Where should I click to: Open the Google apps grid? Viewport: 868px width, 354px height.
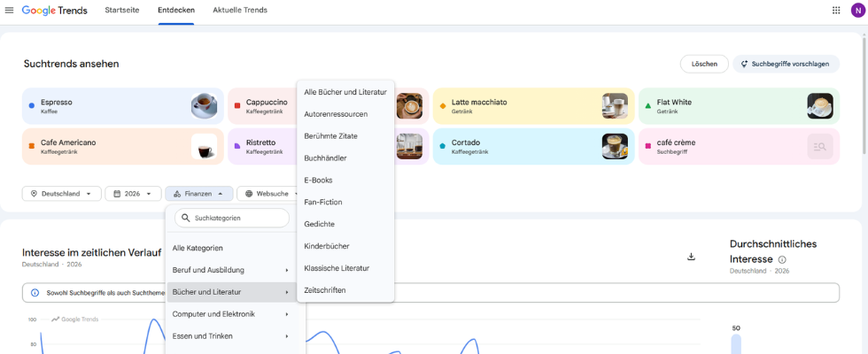836,10
